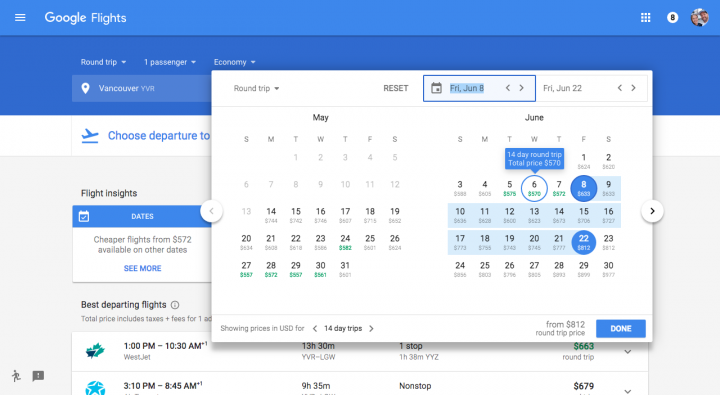The height and width of the screenshot is (395, 720).
Task: Click SEE MORE in Flight insights
Action: pos(142,268)
